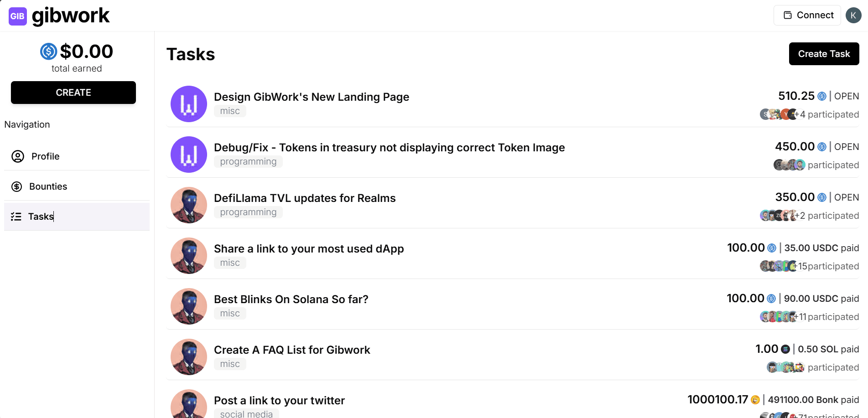
Task: Open Best Blinks On Solana So far? task
Action: [x=291, y=299]
